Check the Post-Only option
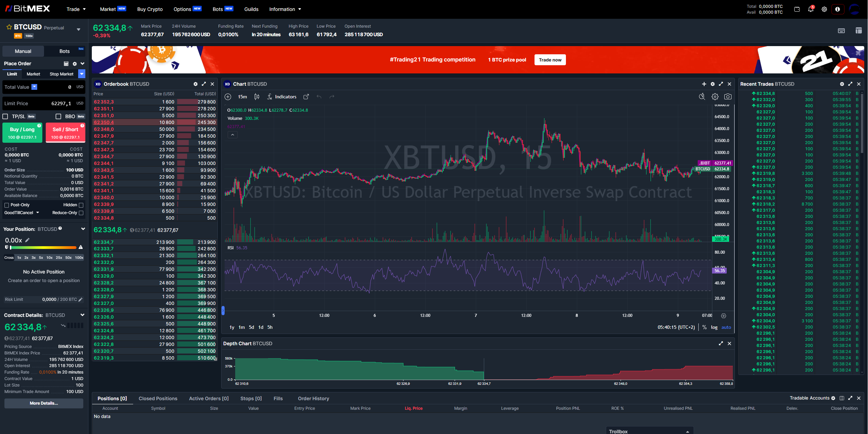The height and width of the screenshot is (434, 868). [6, 205]
